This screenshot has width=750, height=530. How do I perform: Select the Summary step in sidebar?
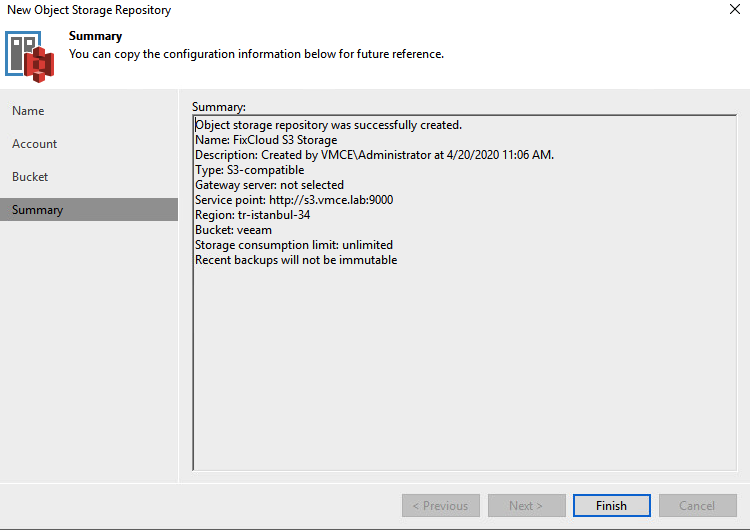coord(89,210)
